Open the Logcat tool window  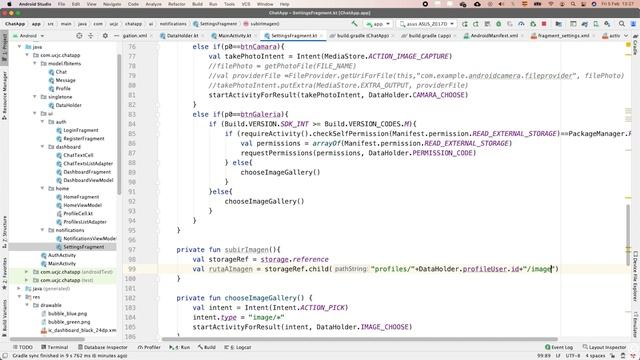[238, 347]
